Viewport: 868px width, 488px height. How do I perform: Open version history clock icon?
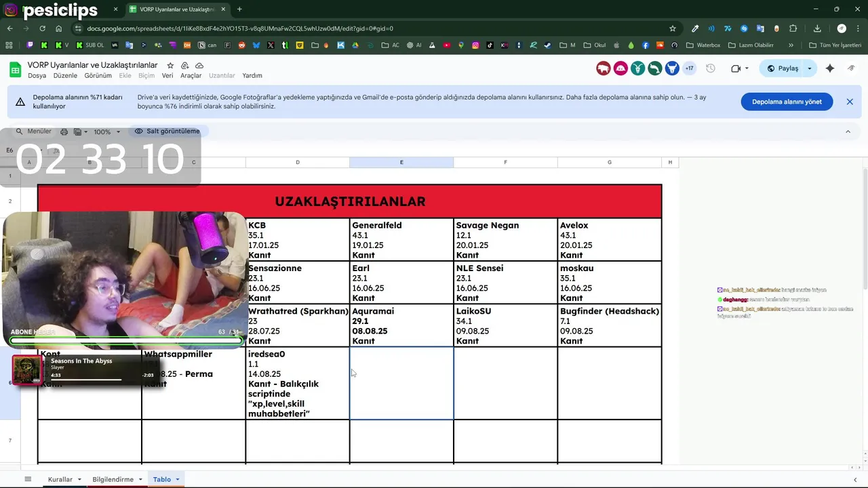click(x=711, y=68)
